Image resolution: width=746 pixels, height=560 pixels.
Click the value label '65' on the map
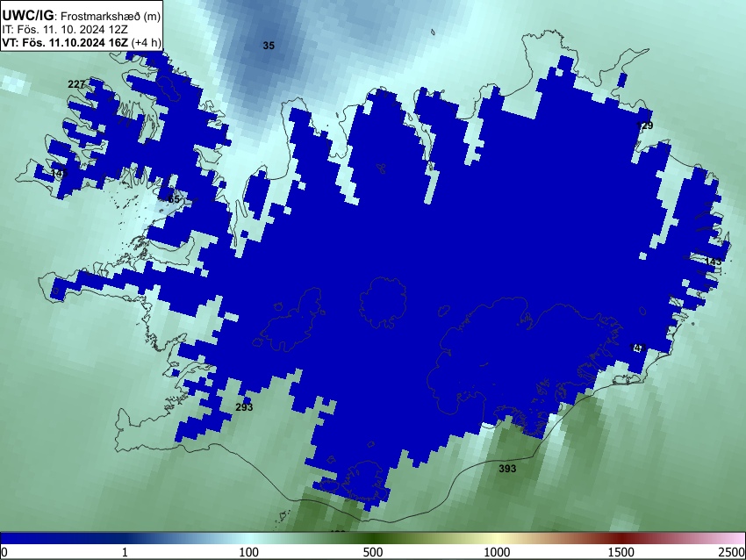click(174, 199)
